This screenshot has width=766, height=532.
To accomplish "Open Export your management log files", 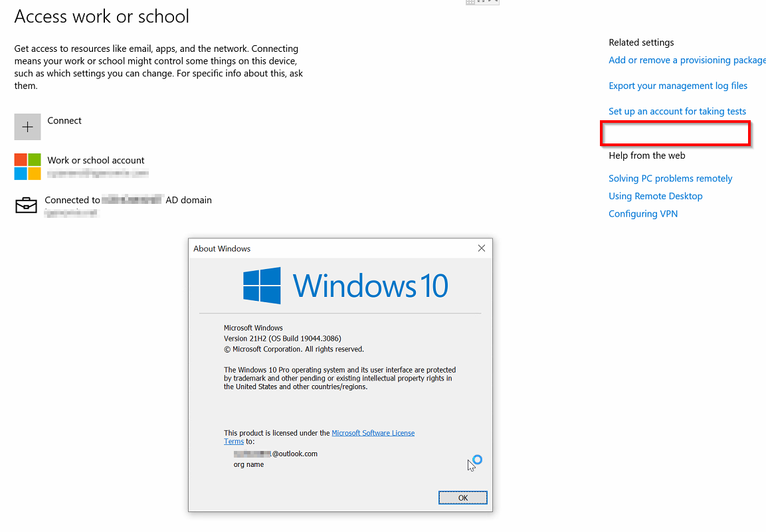I will [x=678, y=86].
